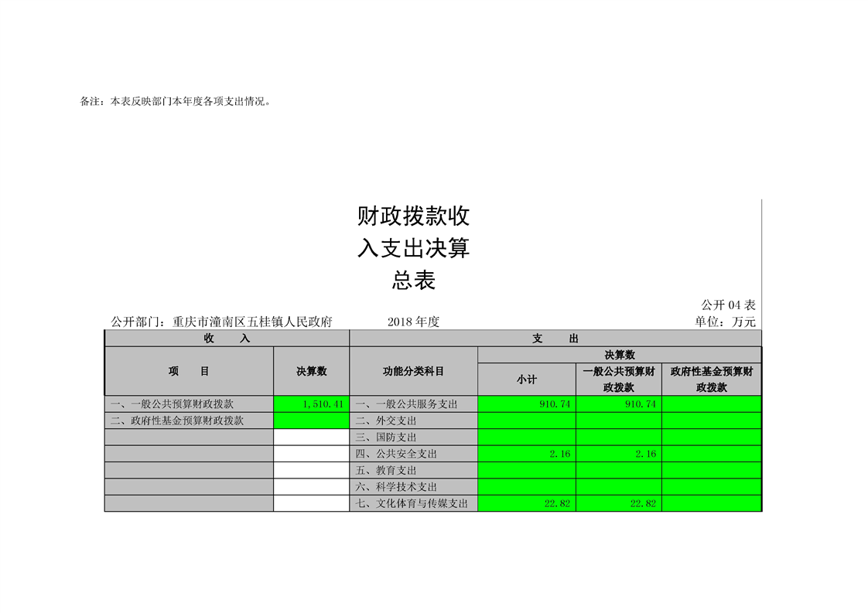Click the row 四、公共安全支出
Viewport: 868px width, 613px height.
click(414, 454)
